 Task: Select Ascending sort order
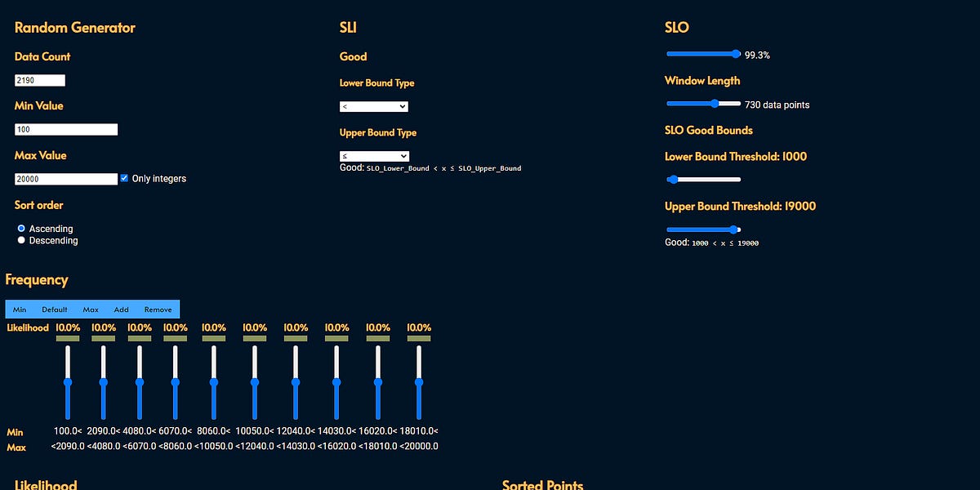(x=22, y=229)
